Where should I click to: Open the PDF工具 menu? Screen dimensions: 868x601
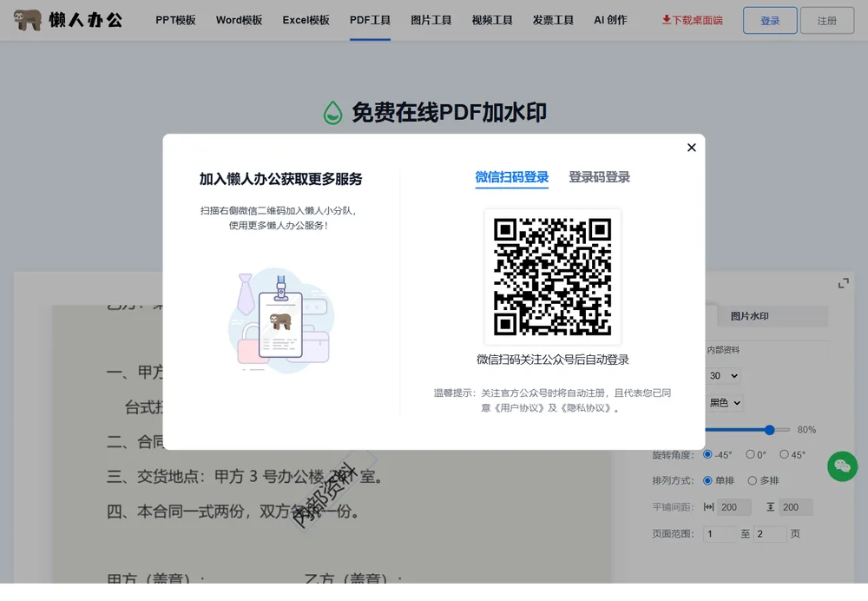(x=370, y=20)
